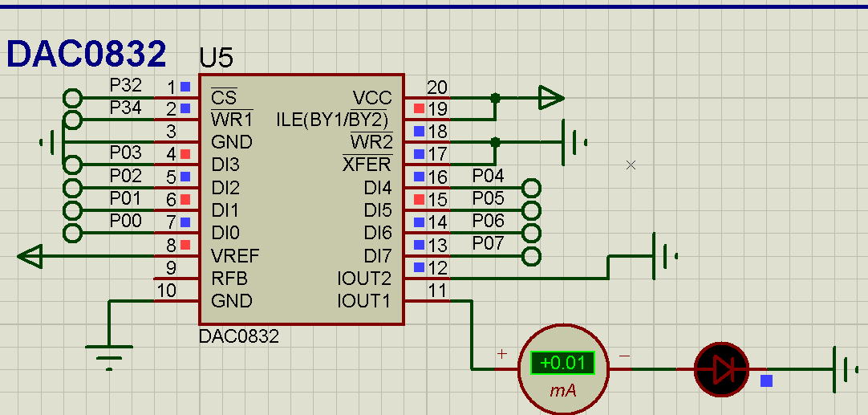Select the P00 terminal circle

coord(72,233)
